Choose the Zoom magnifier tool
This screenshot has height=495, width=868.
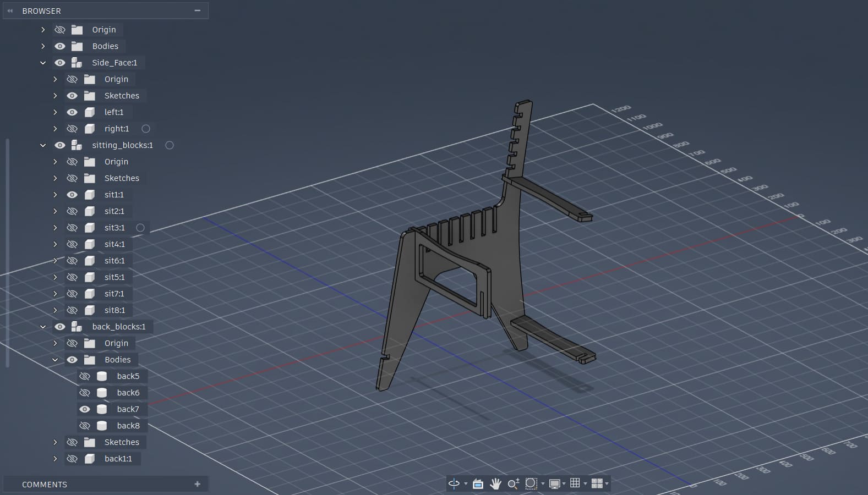[513, 483]
